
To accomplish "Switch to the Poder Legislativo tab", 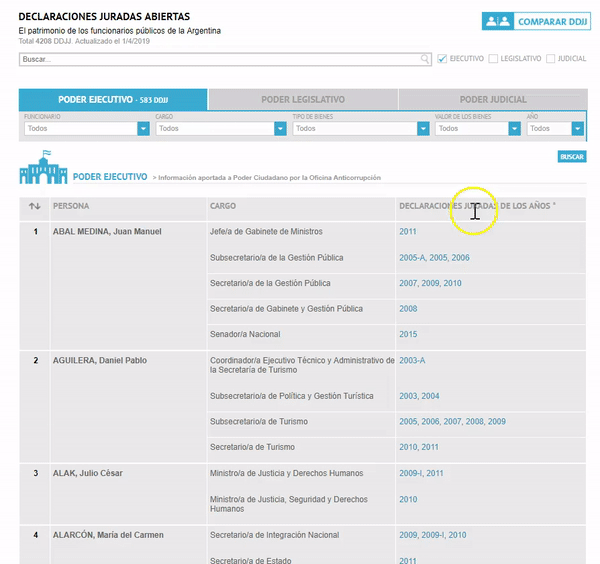I will tap(303, 100).
